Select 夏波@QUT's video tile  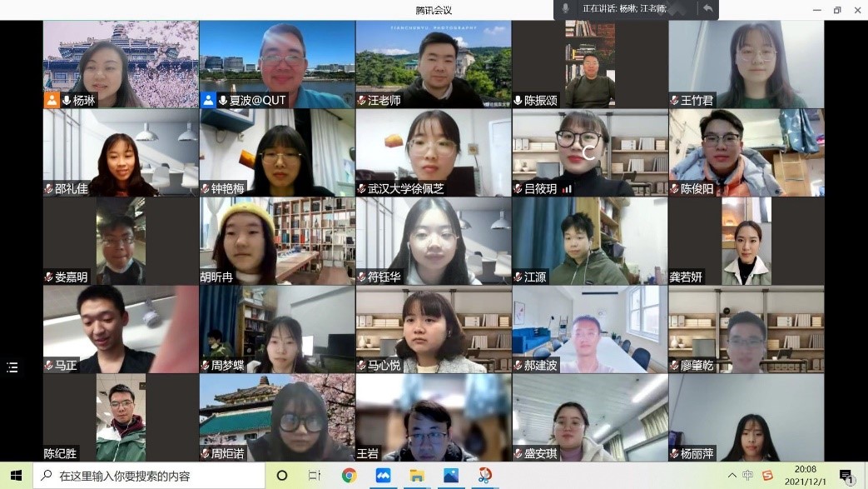click(x=277, y=64)
